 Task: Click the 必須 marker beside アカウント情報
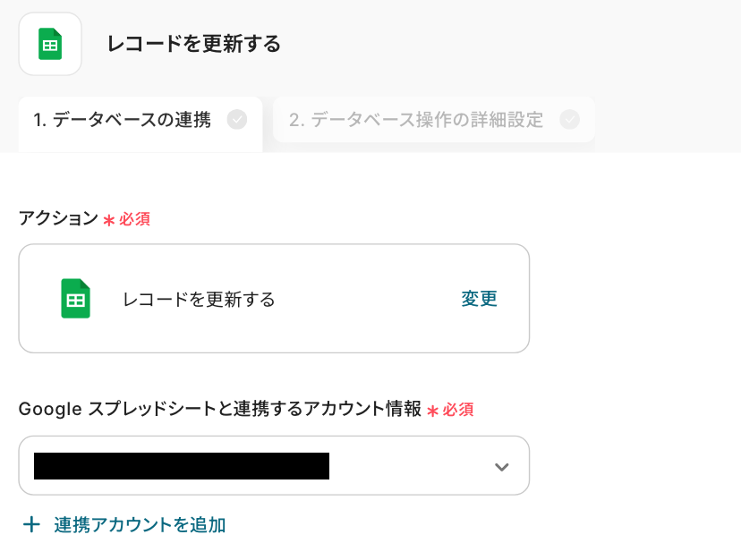pos(458,410)
